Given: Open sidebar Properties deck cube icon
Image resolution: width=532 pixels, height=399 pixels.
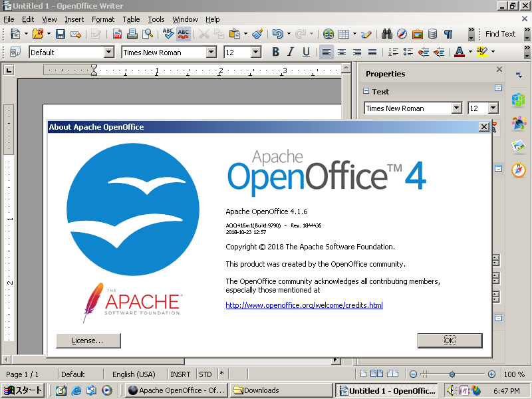Looking at the screenshot, I should pos(519,100).
